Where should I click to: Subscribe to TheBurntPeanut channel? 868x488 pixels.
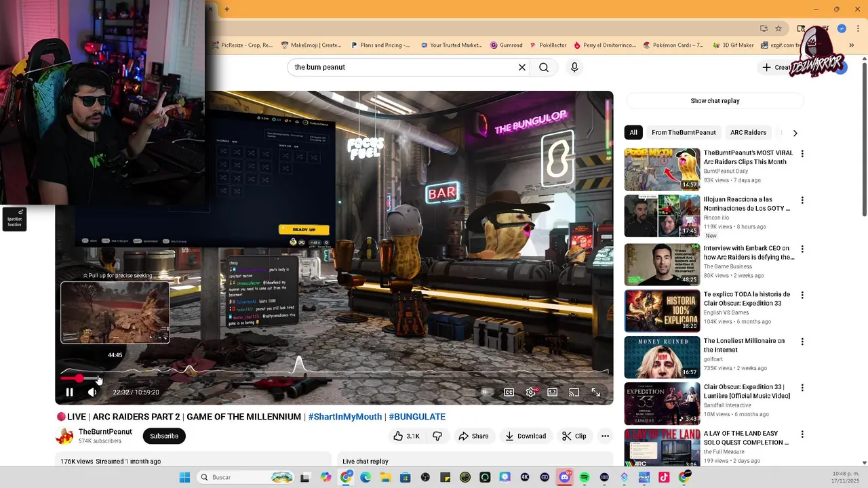[x=164, y=436]
